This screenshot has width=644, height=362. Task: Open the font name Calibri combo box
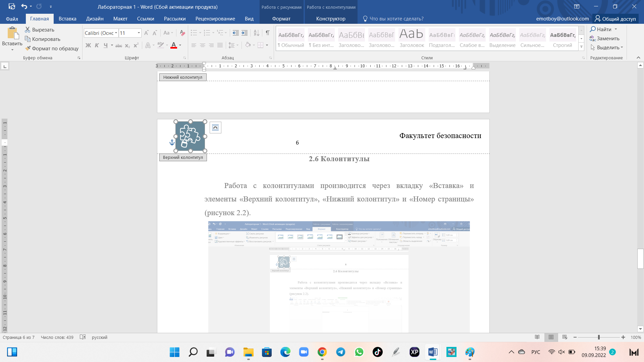click(x=101, y=33)
